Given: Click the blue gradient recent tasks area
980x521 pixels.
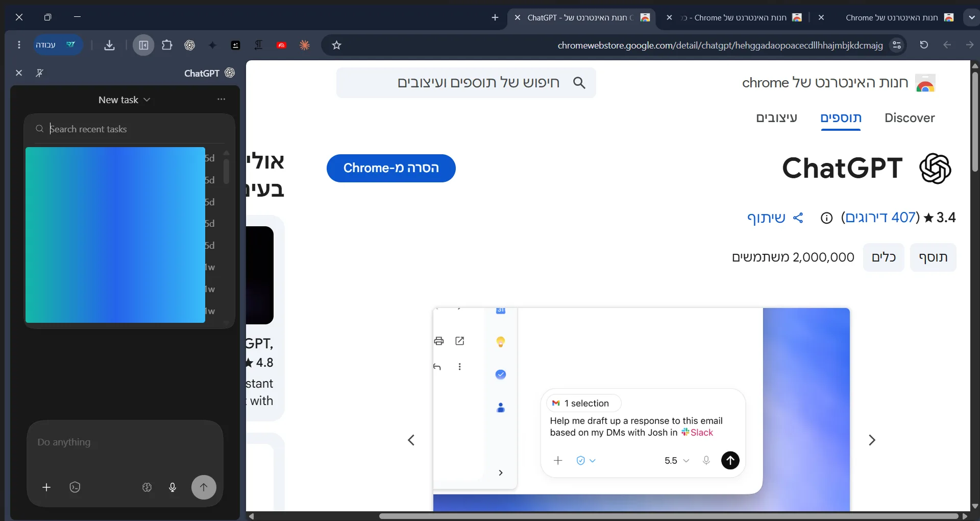Looking at the screenshot, I should [x=115, y=235].
